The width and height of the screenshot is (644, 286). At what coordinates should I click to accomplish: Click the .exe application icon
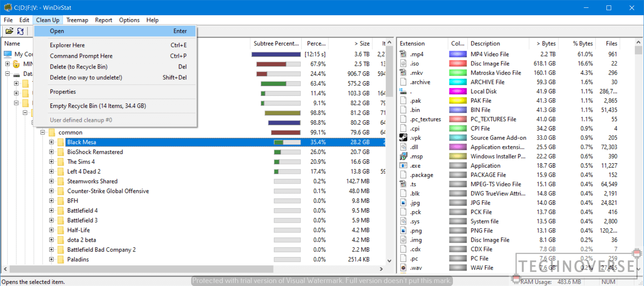point(403,166)
